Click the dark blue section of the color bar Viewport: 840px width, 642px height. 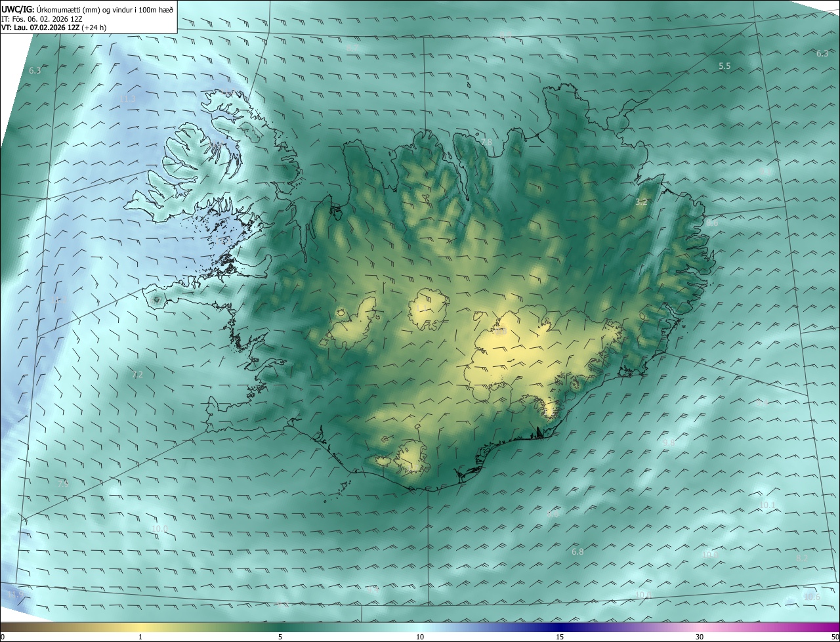560,628
